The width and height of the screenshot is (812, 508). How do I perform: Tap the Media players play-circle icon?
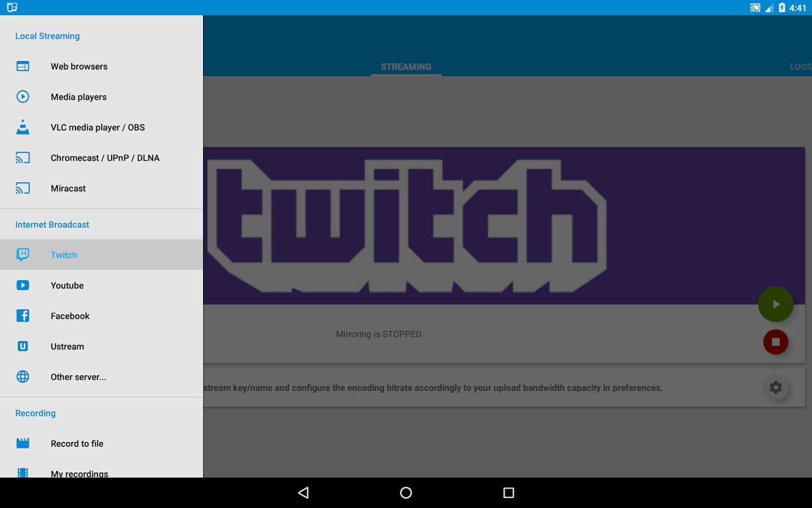point(23,97)
